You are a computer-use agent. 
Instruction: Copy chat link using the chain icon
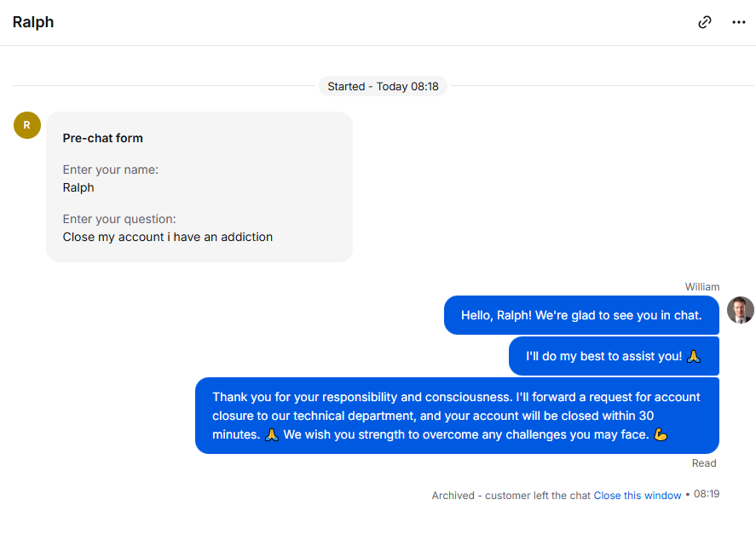pyautogui.click(x=704, y=22)
